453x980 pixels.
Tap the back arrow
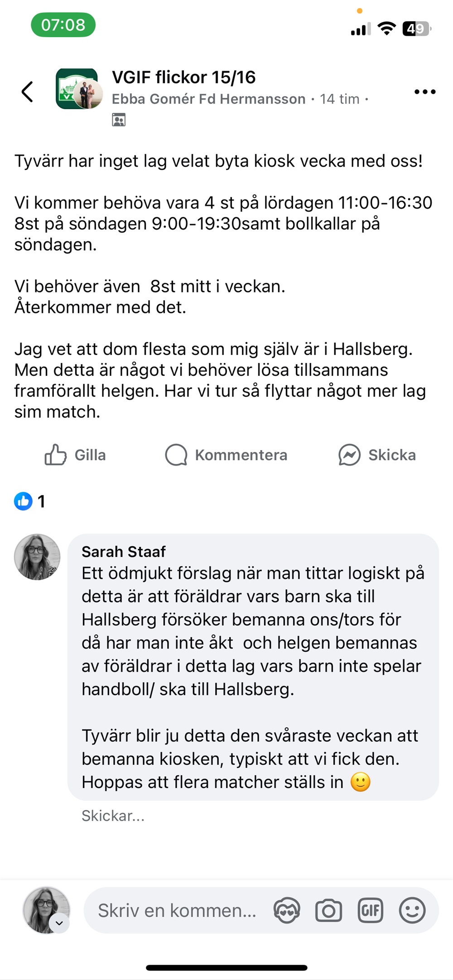pyautogui.click(x=27, y=91)
